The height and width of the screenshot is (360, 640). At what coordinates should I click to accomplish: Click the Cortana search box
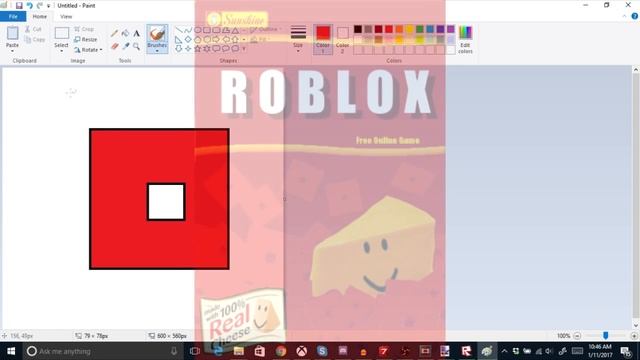pos(102,351)
